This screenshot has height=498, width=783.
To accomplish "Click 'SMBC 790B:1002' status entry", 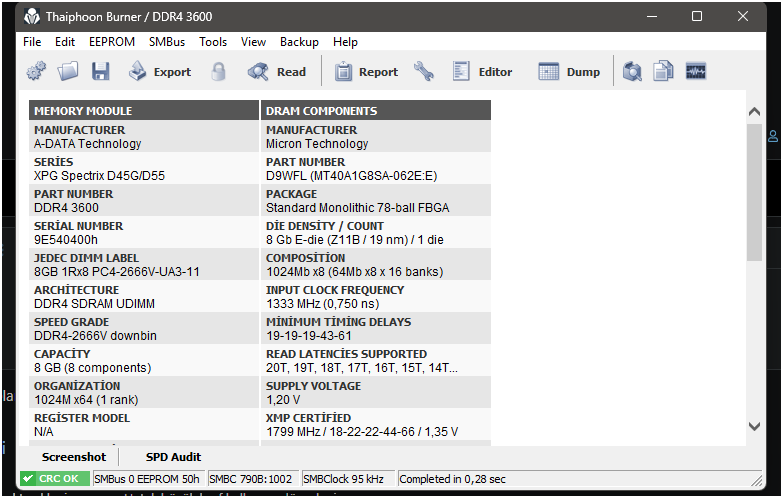I will [251, 479].
